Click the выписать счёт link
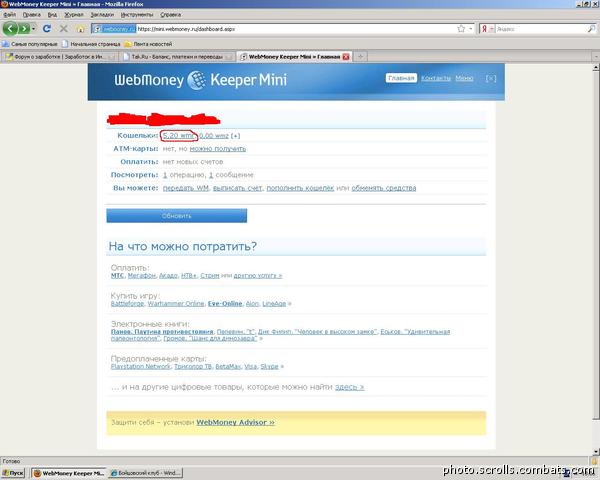 (237, 188)
